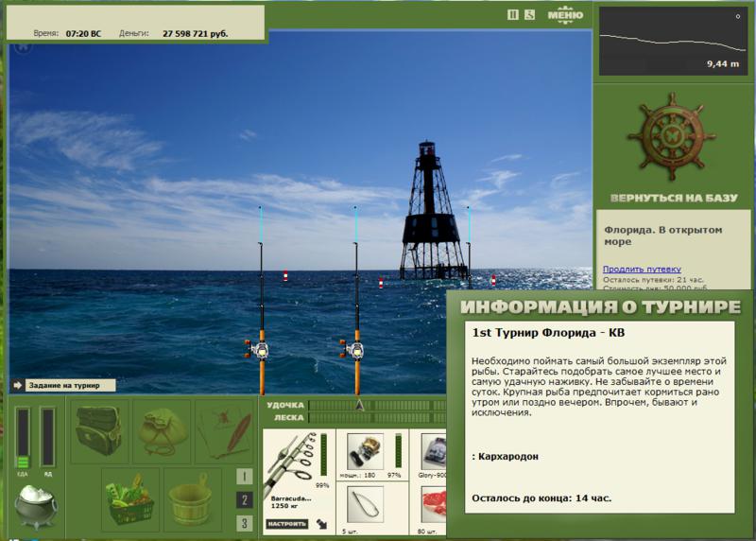The width and height of the screenshot is (756, 541).
Task: Click the diagonal arrow icon beside НАСТРОИТЬ
Action: tap(321, 524)
